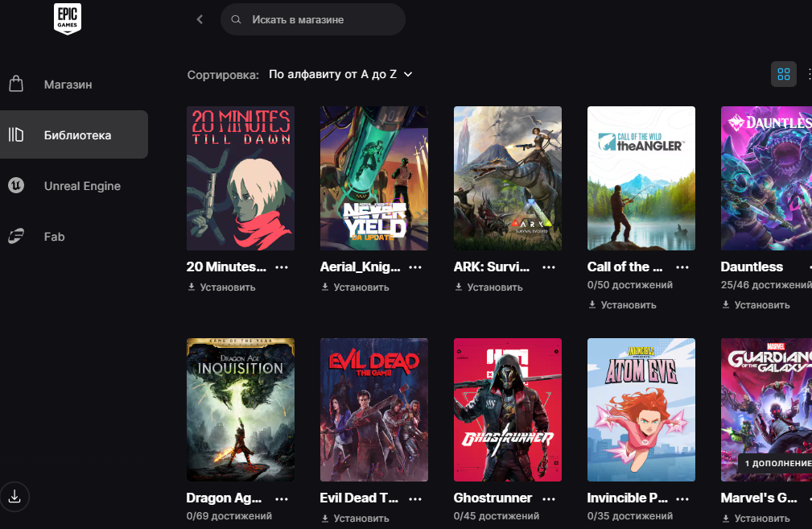
Task: Click Установить under Evil Dead The Game
Action: click(x=355, y=519)
